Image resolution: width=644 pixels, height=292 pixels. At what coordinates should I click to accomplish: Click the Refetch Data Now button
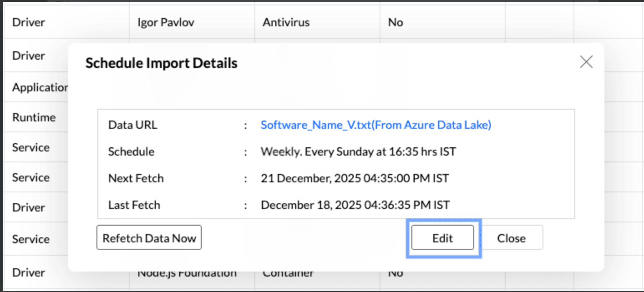149,238
